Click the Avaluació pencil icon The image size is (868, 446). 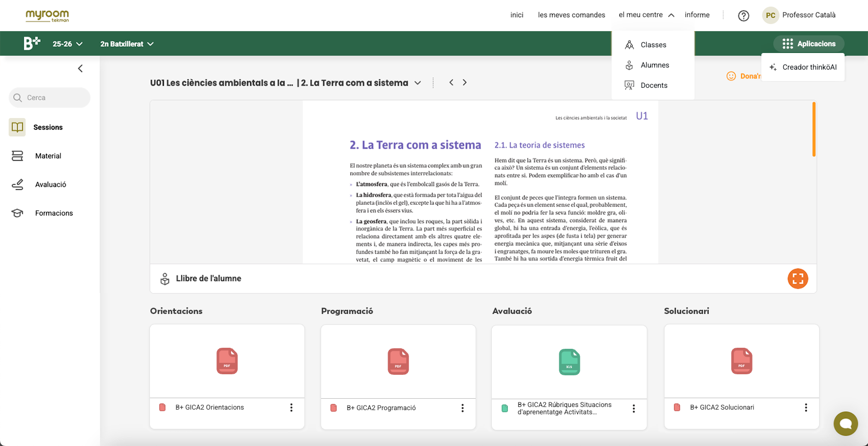coord(17,185)
